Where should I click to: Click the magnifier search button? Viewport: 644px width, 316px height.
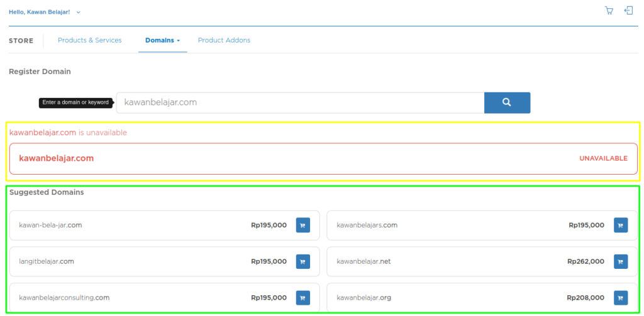click(507, 102)
